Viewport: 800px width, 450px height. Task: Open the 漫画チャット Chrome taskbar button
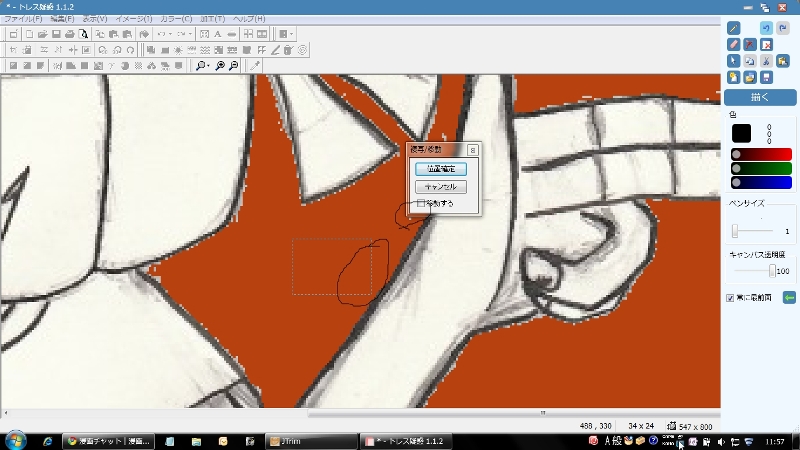click(108, 441)
